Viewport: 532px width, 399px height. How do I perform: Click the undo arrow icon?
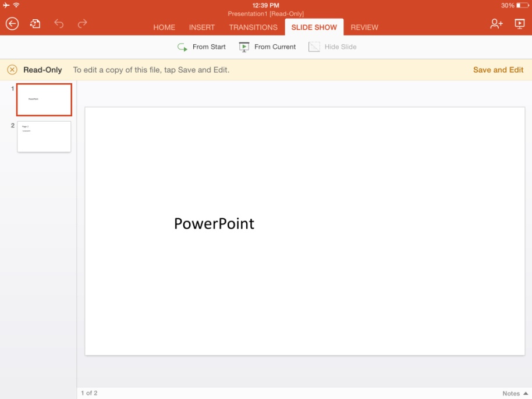click(59, 23)
